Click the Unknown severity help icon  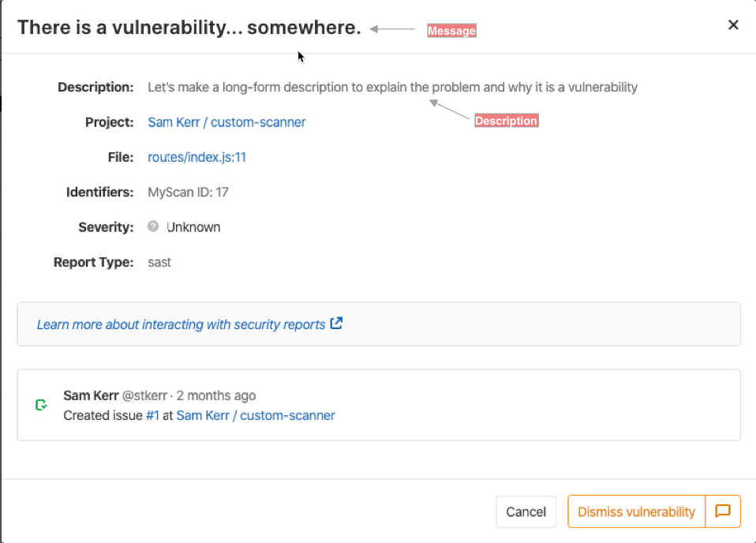pyautogui.click(x=152, y=227)
